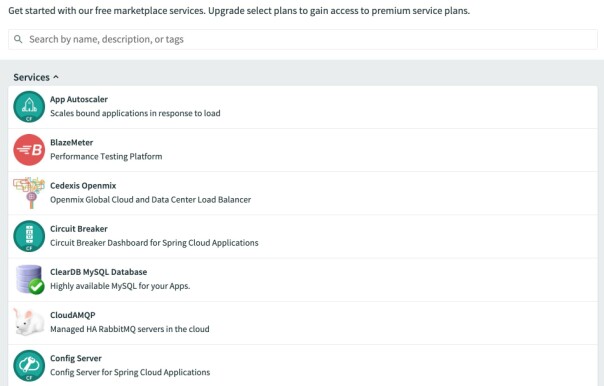Click the Services section heading text
Screen dimensions: 604x386
point(32,77)
